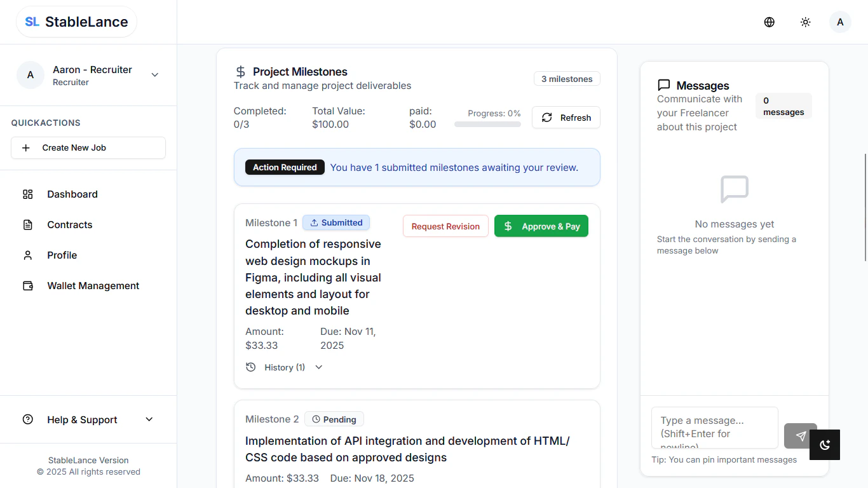Screen dimensions: 868x488
Task: Open Contracts in the sidebar
Action: coord(88,225)
